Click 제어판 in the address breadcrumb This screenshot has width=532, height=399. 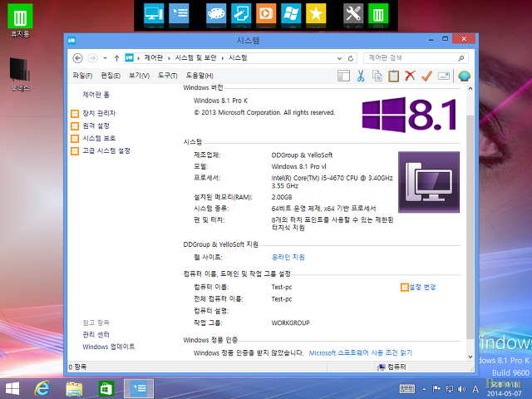[x=154, y=58]
